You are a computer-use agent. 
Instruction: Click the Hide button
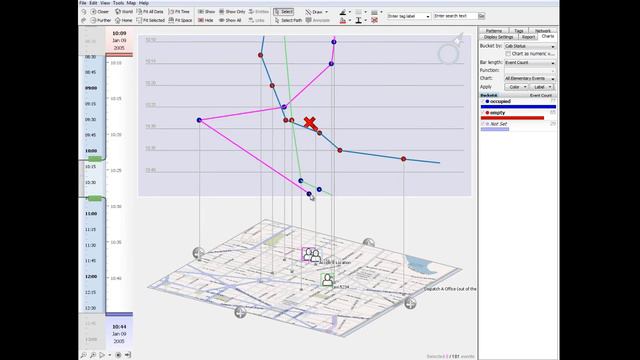click(x=206, y=20)
